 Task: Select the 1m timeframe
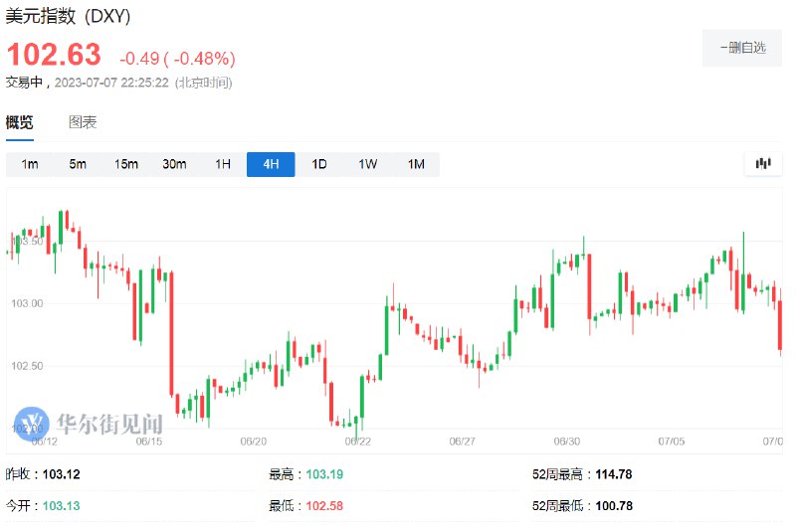30,164
